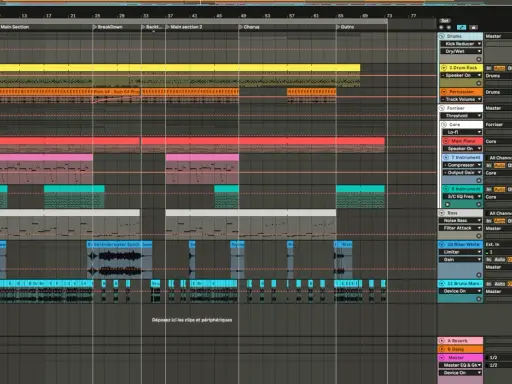
Task: Toggle the lock envelopes button
Action: (473, 27)
